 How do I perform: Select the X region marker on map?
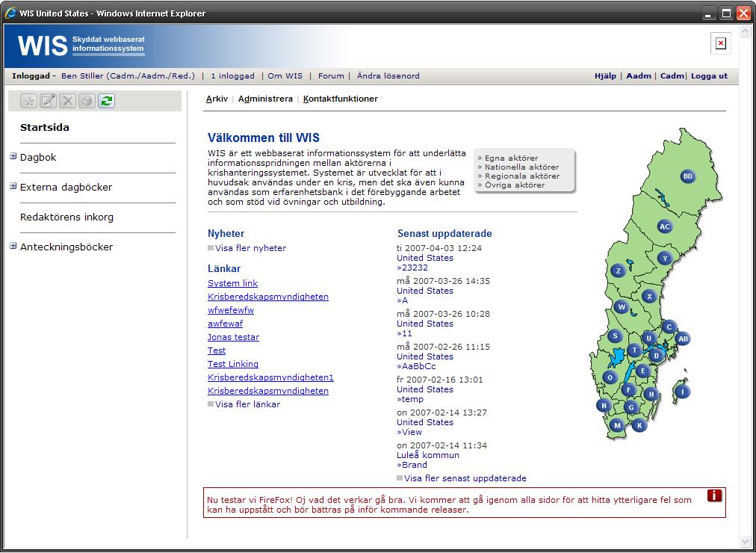[650, 297]
